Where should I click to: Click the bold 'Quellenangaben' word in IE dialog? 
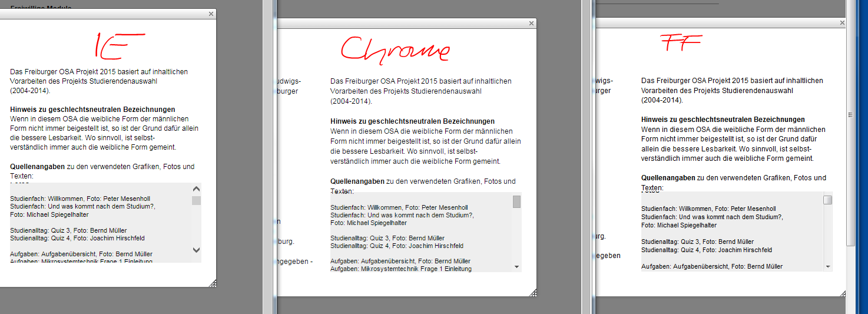[x=38, y=167]
